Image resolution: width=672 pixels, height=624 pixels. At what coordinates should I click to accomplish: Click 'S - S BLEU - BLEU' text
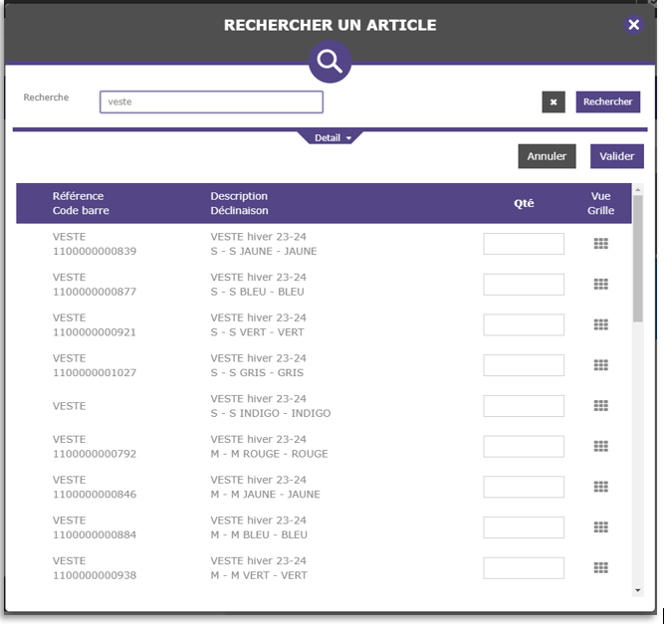[257, 292]
